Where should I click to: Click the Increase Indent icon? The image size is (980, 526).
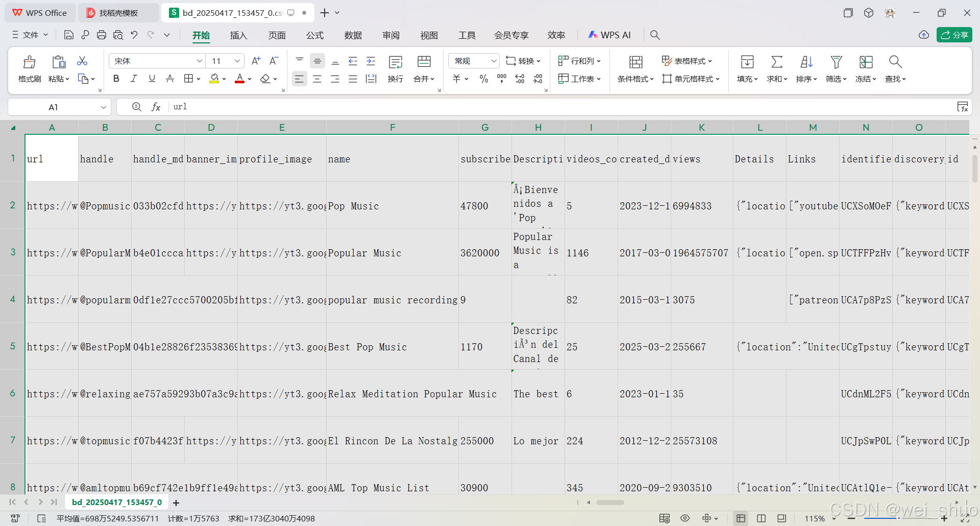[x=371, y=61]
